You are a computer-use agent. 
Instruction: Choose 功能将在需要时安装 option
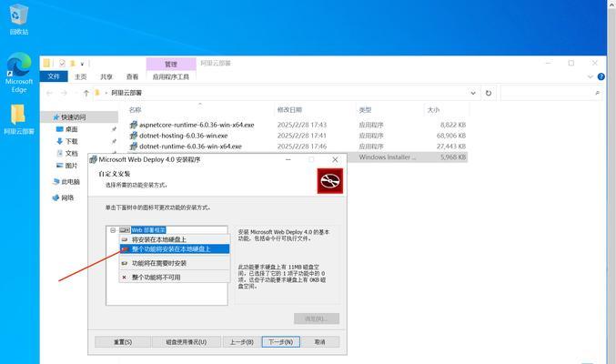175,263
